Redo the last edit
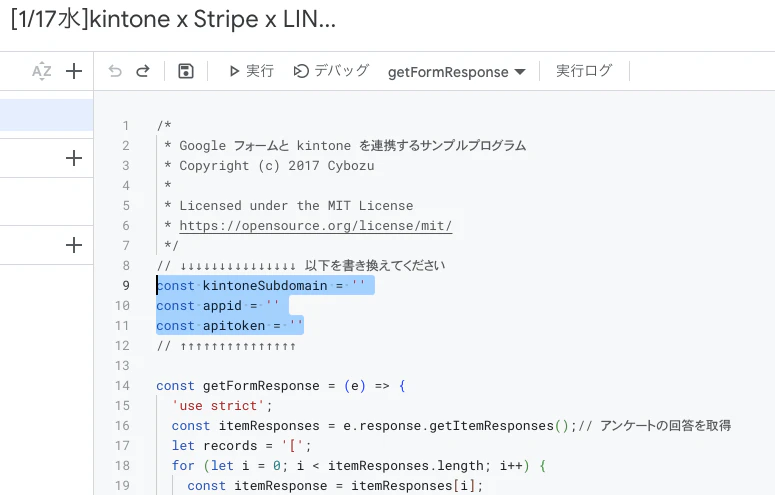Screen dimensions: 775x495 pos(143,71)
